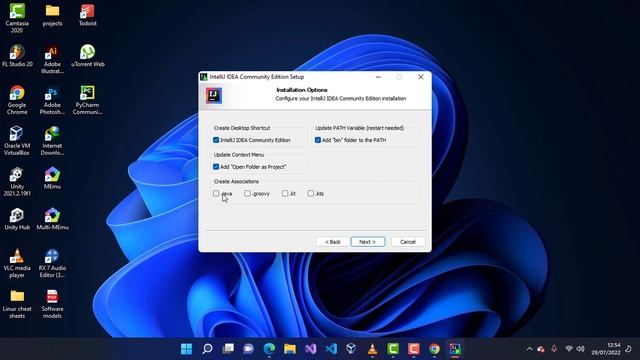Screen dimensions: 640x360
Task: Enable .java file association
Action: tap(216, 193)
